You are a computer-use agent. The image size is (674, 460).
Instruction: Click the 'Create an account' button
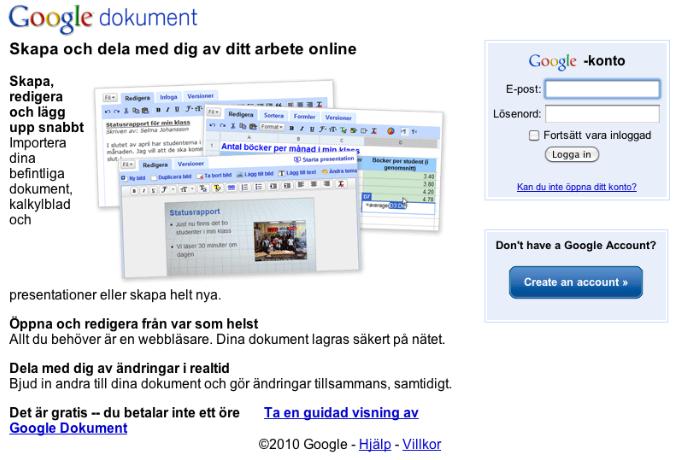[x=576, y=282]
